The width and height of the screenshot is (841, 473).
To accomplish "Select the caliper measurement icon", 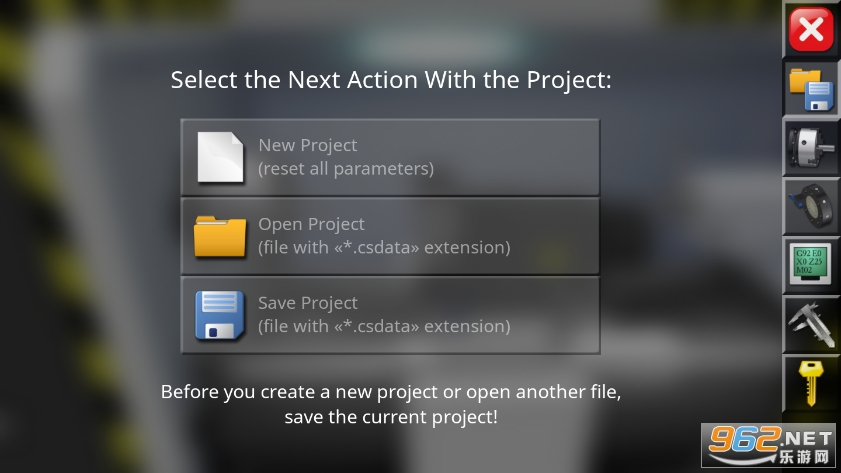I will tap(811, 325).
